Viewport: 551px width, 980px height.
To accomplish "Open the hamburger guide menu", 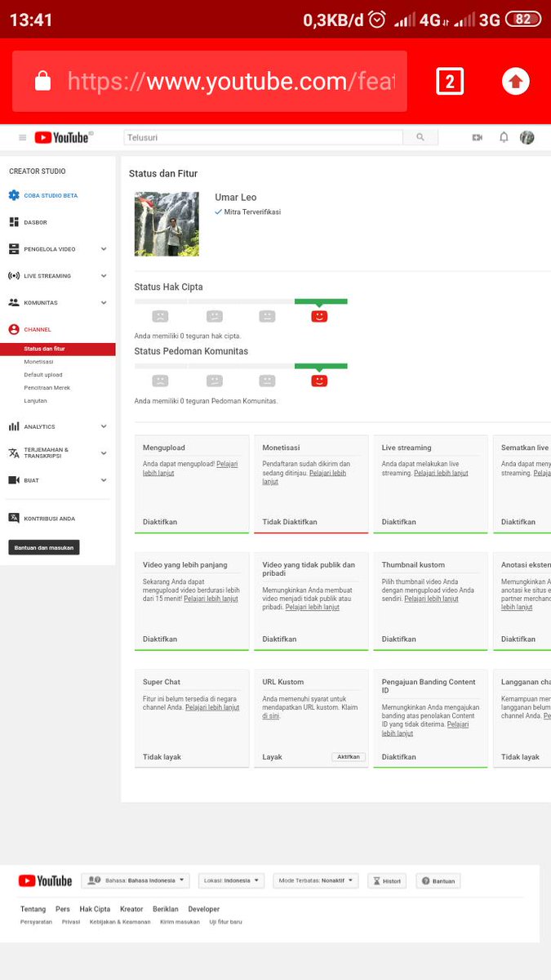I will [x=23, y=138].
